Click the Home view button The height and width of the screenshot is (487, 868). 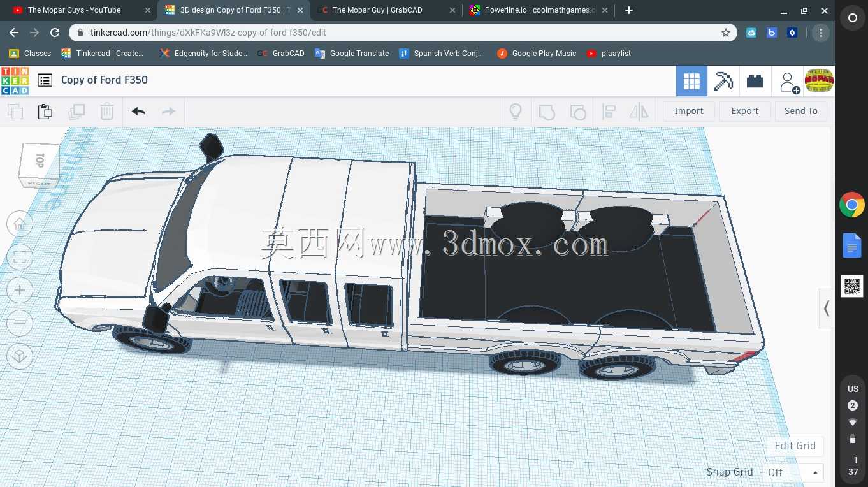tap(20, 224)
